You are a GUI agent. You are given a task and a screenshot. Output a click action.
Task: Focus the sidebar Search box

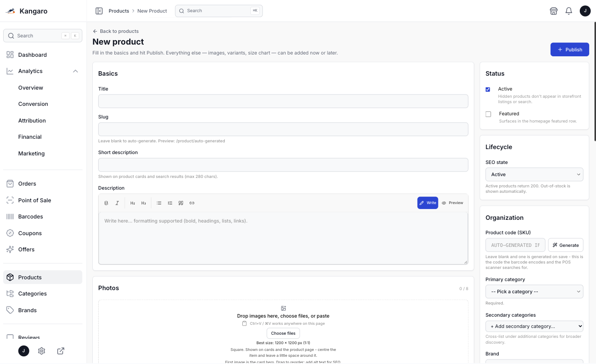43,36
